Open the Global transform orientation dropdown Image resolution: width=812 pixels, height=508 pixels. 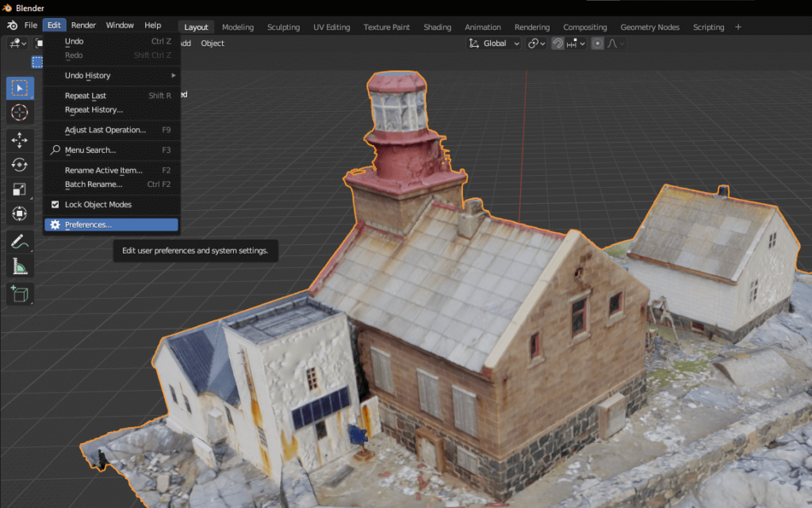493,44
